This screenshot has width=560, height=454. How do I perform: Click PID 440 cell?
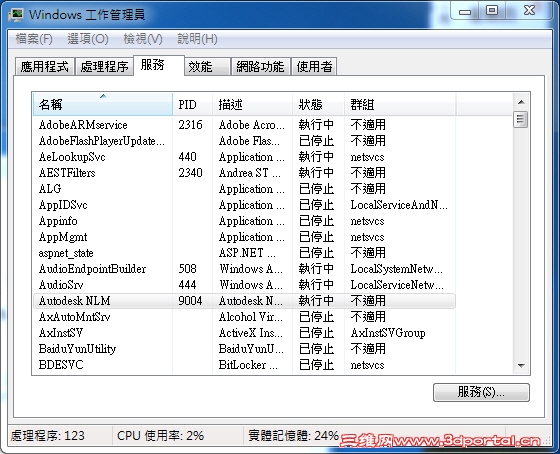pos(188,157)
